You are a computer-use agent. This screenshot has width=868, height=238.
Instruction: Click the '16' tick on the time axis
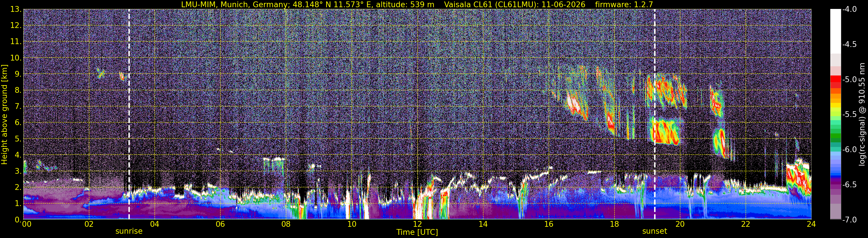point(548,224)
